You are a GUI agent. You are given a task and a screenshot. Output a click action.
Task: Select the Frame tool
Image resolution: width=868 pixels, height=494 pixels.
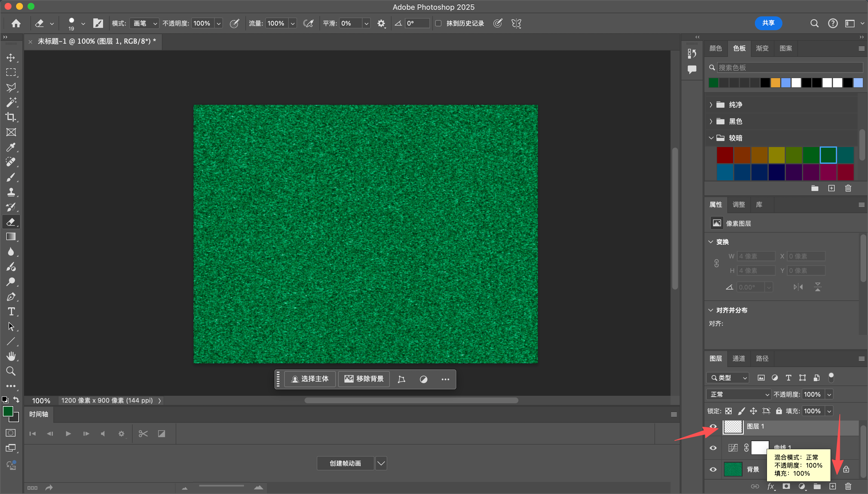click(x=11, y=132)
